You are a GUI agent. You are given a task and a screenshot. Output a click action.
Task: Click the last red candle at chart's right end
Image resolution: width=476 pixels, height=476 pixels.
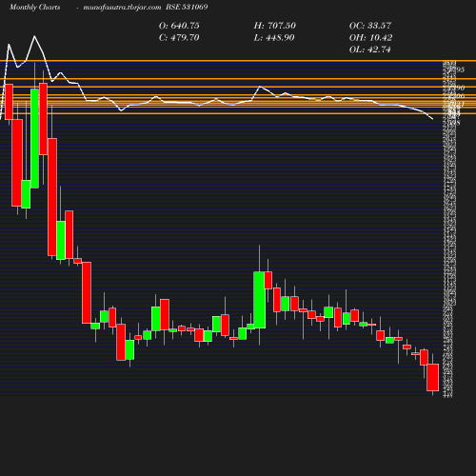pos(433,377)
